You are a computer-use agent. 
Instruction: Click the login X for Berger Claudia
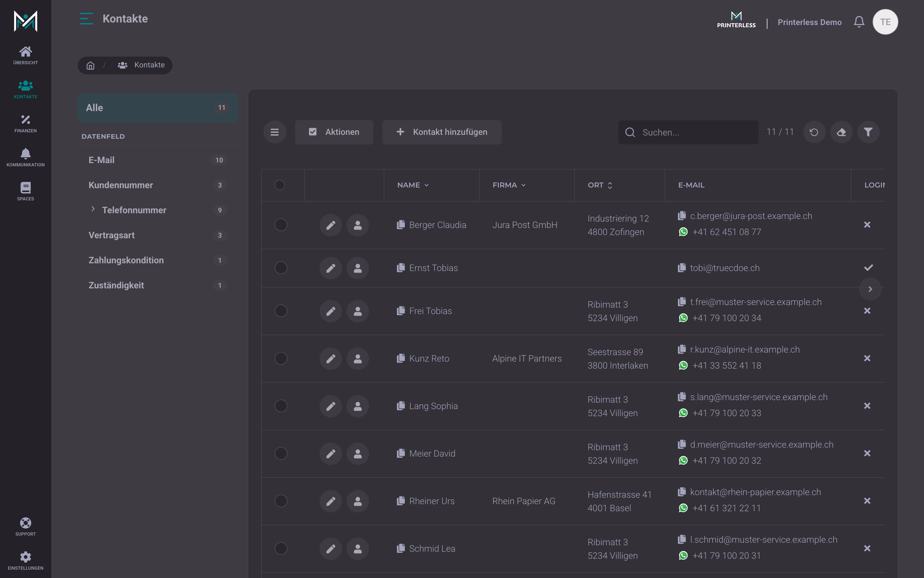[x=867, y=225]
